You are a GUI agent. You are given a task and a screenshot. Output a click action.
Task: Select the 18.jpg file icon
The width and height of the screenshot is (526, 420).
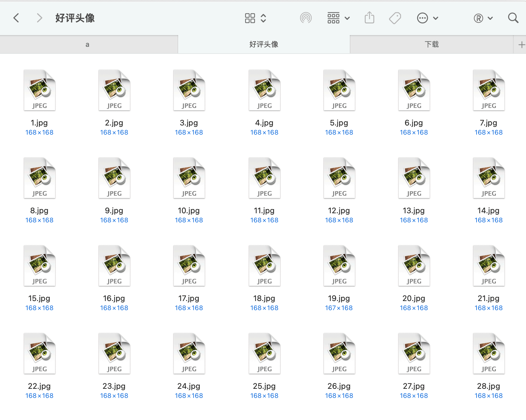pos(265,266)
